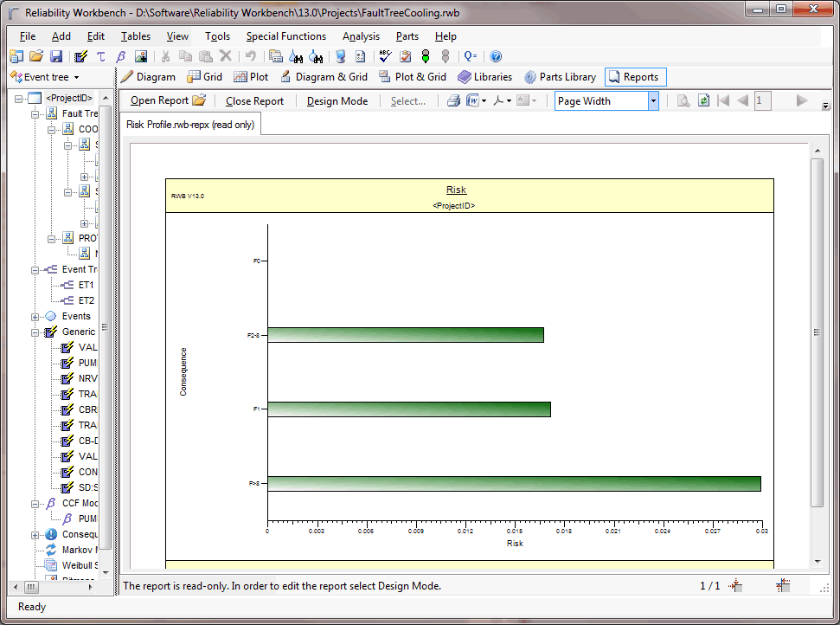Open the Plot view

tap(251, 76)
